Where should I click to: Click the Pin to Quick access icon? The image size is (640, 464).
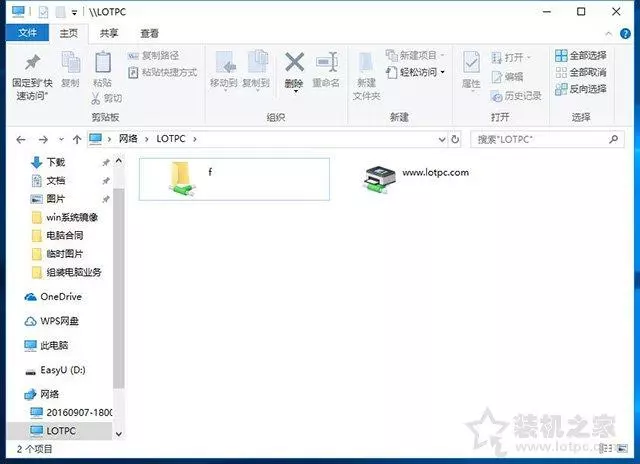pyautogui.click(x=32, y=63)
